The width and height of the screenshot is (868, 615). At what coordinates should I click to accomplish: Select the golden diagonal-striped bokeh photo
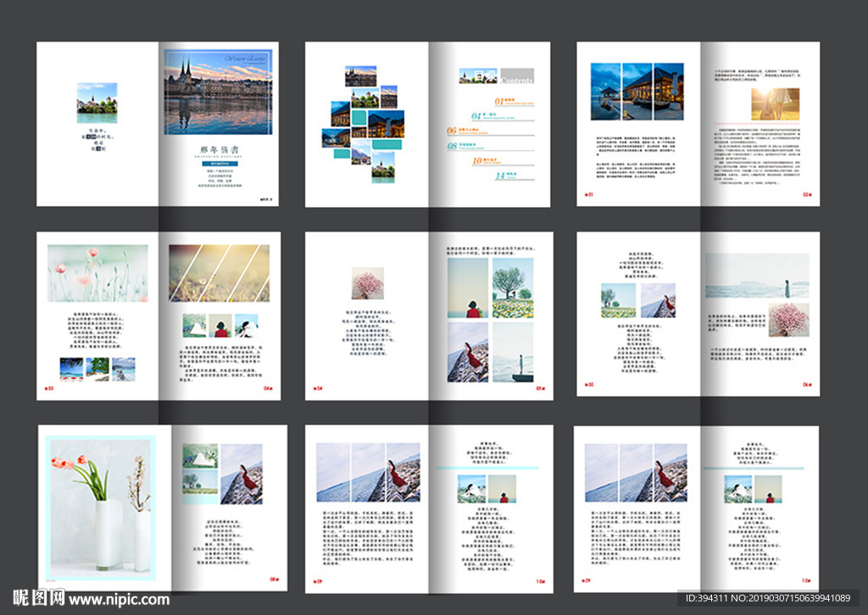click(219, 273)
